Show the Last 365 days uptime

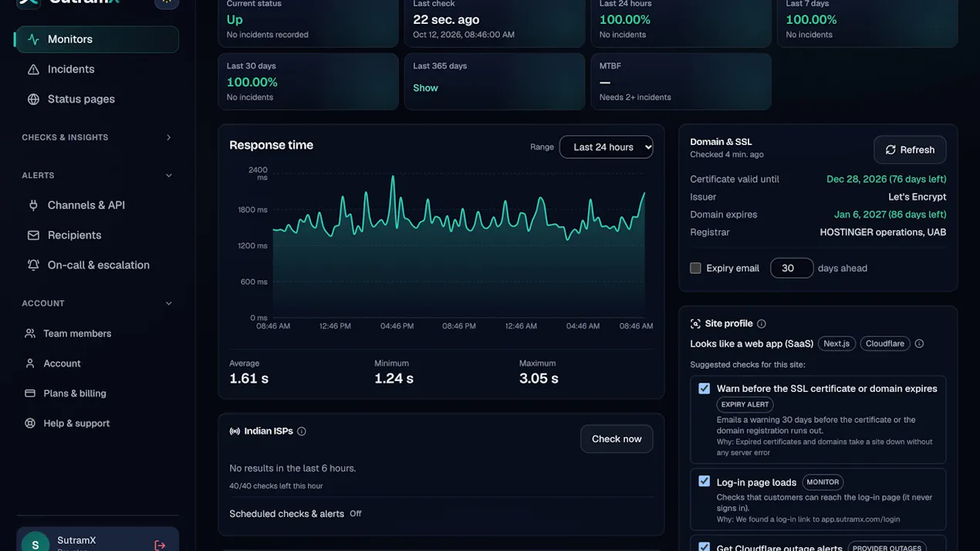pos(425,88)
